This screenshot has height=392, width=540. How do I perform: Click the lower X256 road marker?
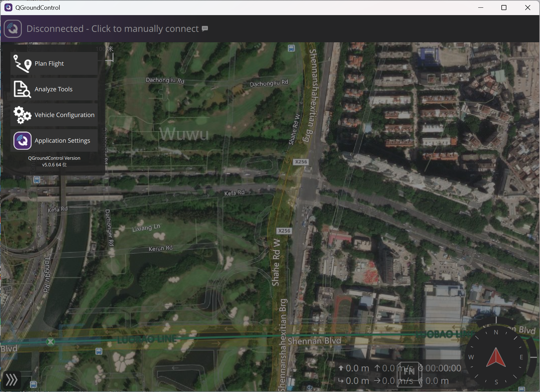284,231
